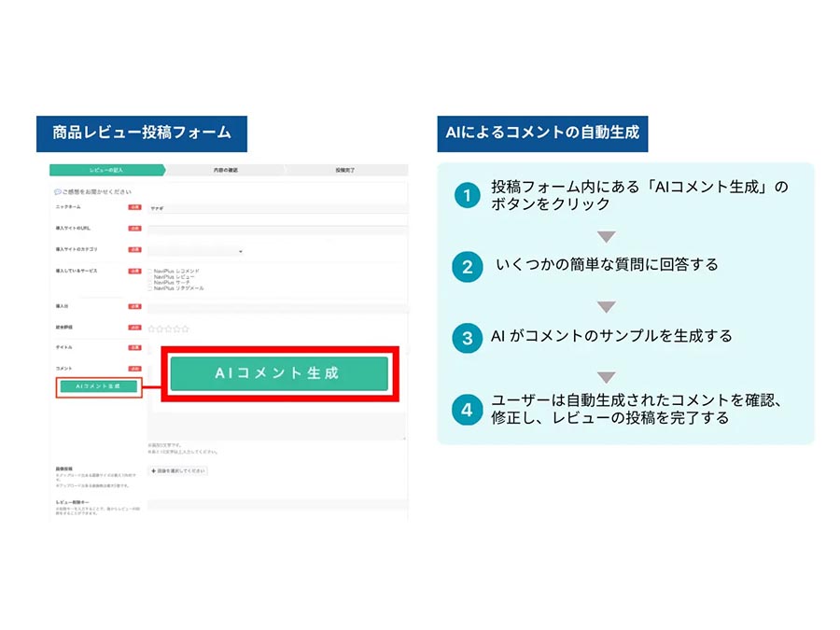
Task: Click the first rating star
Action: [x=151, y=329]
